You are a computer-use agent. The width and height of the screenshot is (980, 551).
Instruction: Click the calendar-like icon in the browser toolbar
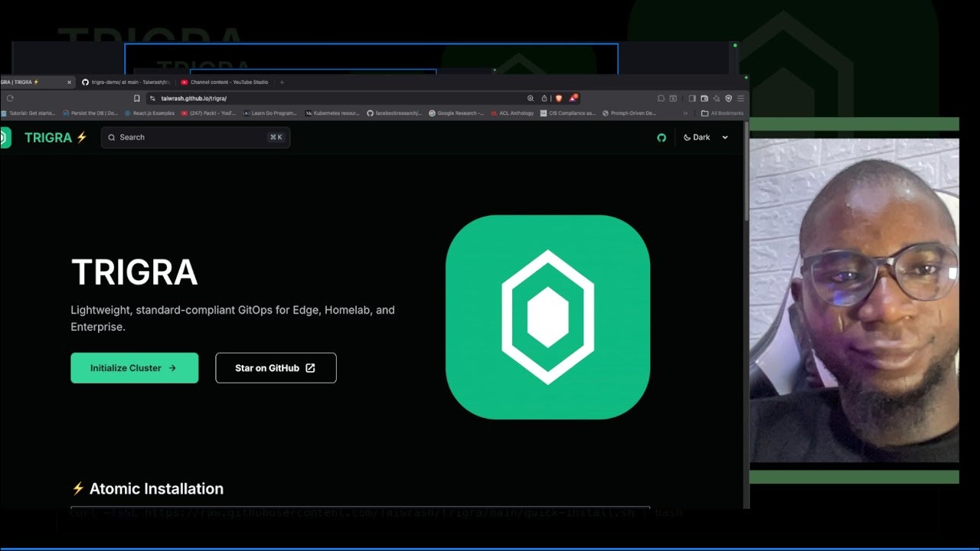(x=673, y=98)
